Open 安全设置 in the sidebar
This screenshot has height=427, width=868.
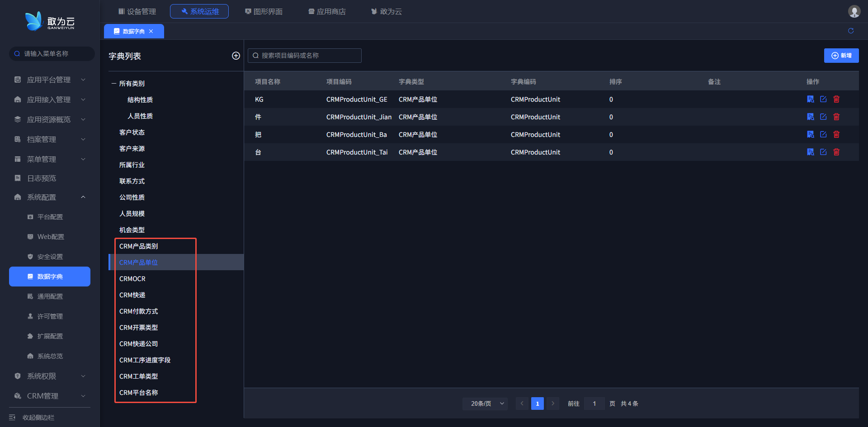[x=50, y=257]
